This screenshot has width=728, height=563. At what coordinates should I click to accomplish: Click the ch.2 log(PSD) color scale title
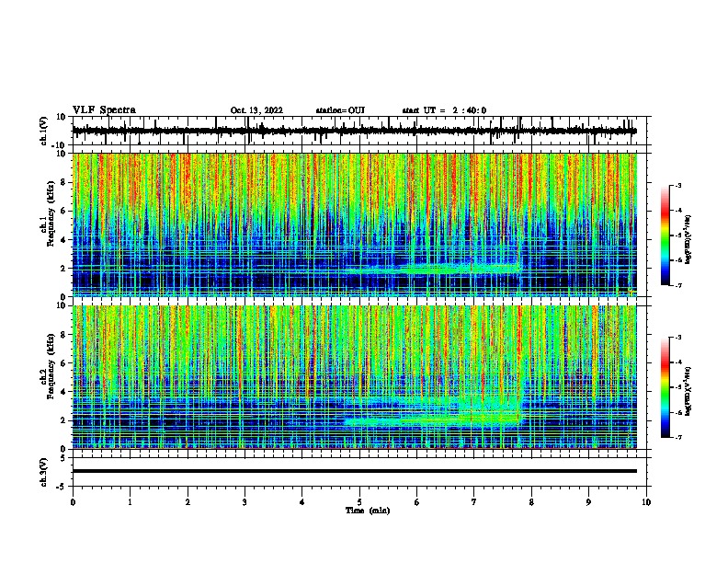coord(688,391)
